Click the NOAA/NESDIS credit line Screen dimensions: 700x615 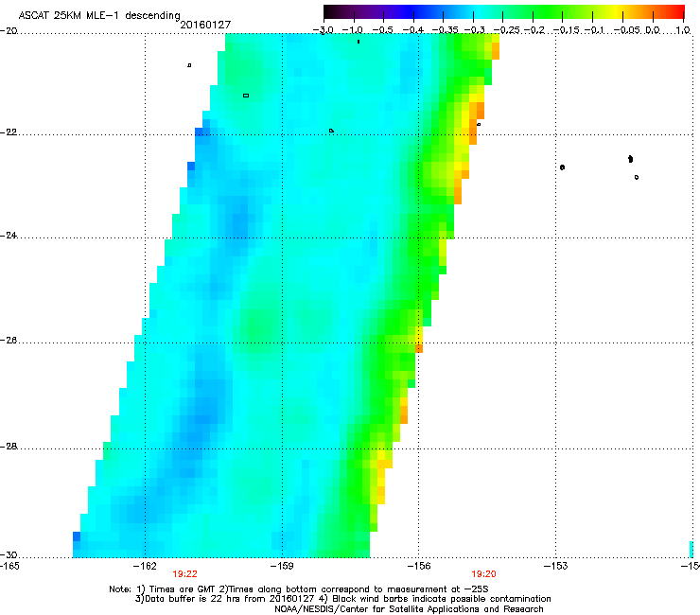[409, 609]
